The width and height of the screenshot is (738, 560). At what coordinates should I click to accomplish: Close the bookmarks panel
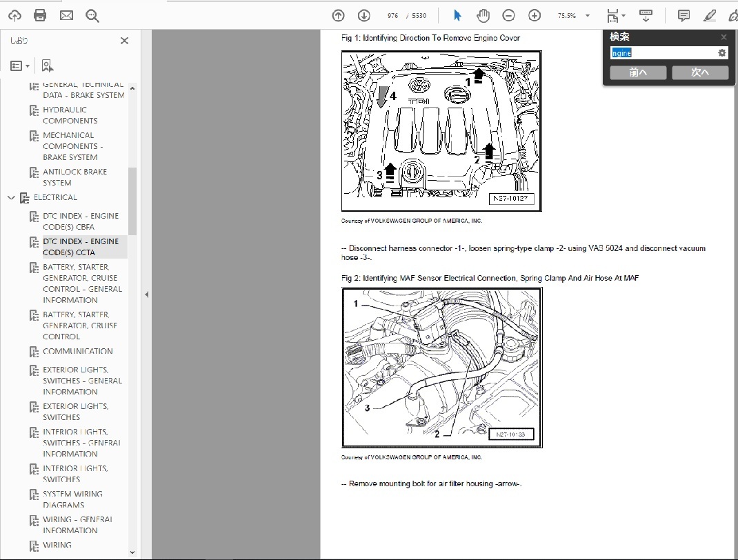[x=124, y=41]
